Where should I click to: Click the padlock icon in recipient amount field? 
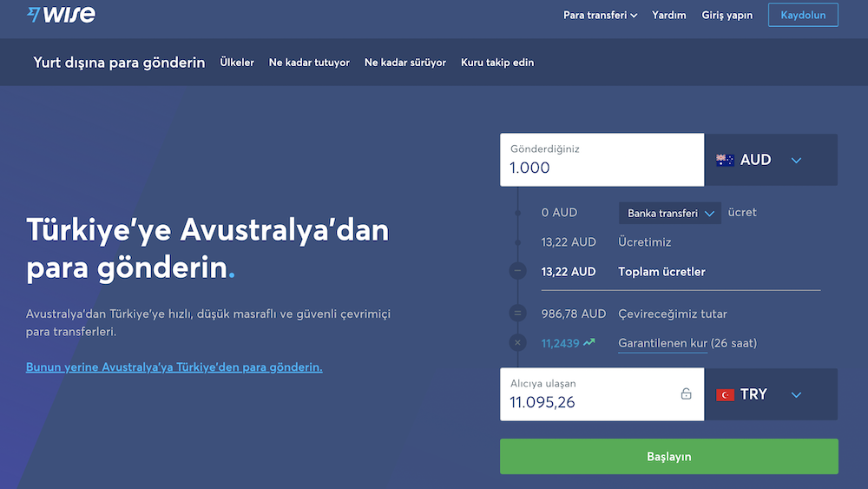coord(686,393)
